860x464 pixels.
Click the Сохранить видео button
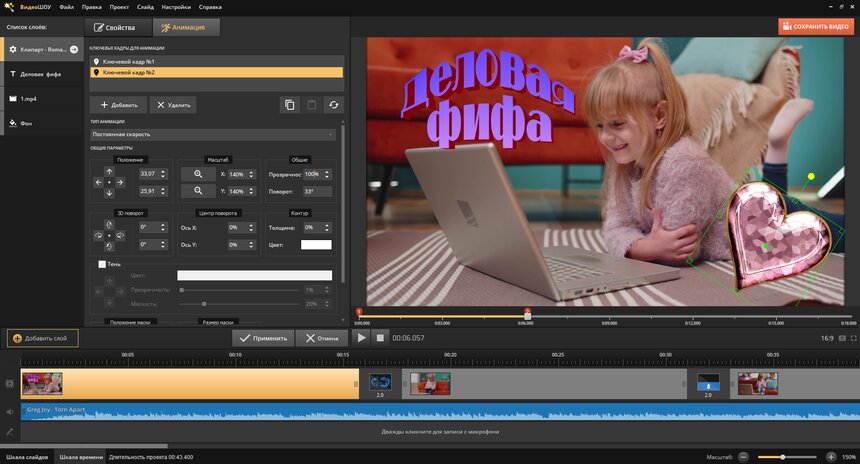click(816, 26)
